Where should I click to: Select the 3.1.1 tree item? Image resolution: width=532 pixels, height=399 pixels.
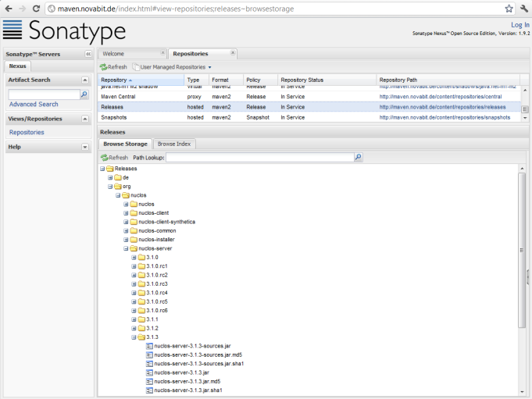pos(152,319)
